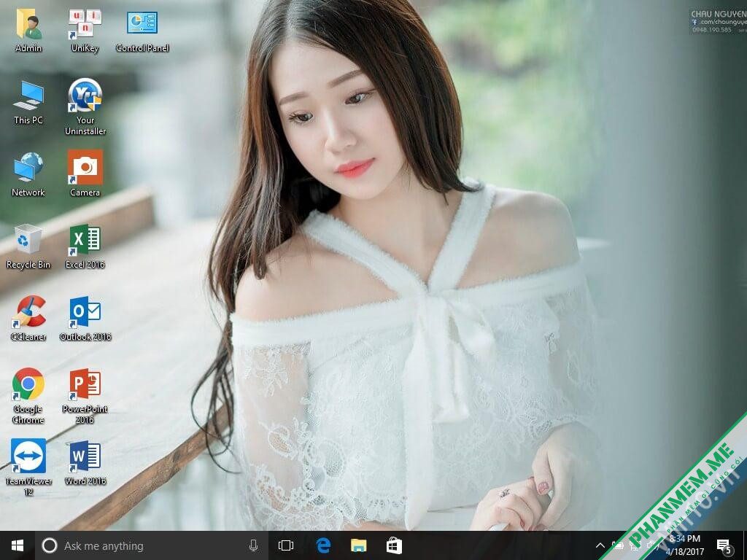Select the Google Chrome shortcut
747x560 pixels.
[28, 396]
